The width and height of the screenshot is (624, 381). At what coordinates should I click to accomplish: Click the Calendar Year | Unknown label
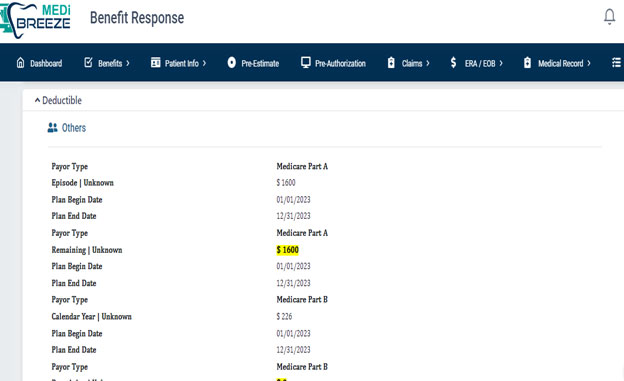(92, 317)
